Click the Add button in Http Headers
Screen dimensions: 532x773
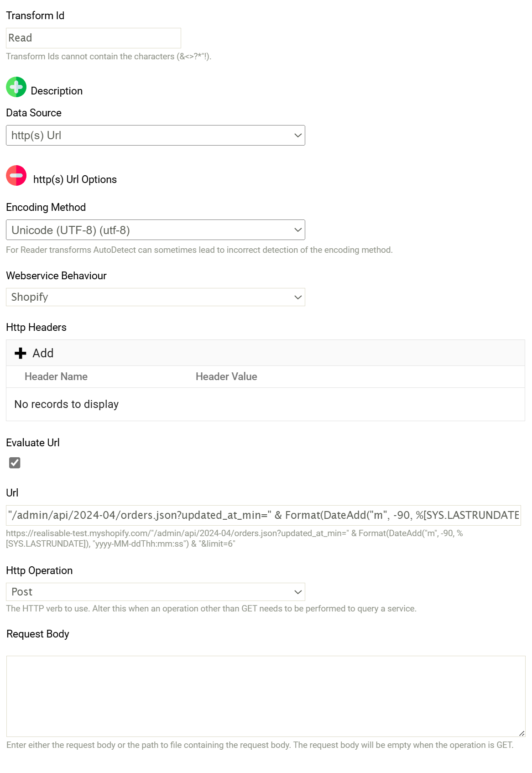(43, 353)
